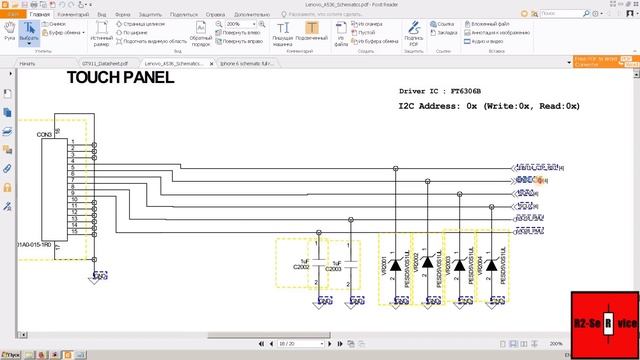
Task: Select the Typewriter (Пишущая машинка) tool
Action: tap(282, 34)
